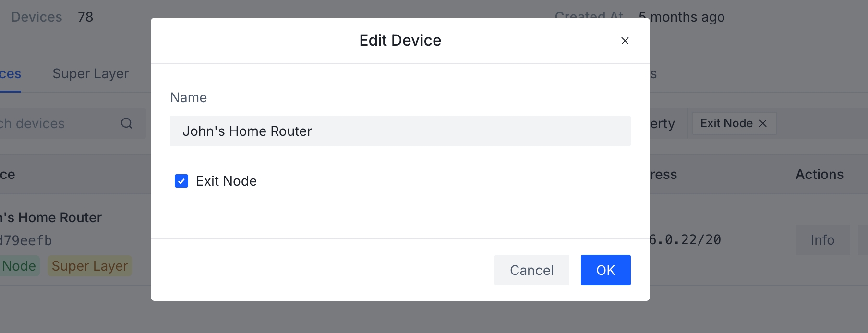The height and width of the screenshot is (333, 868).
Task: Cancel the device edit
Action: point(531,270)
